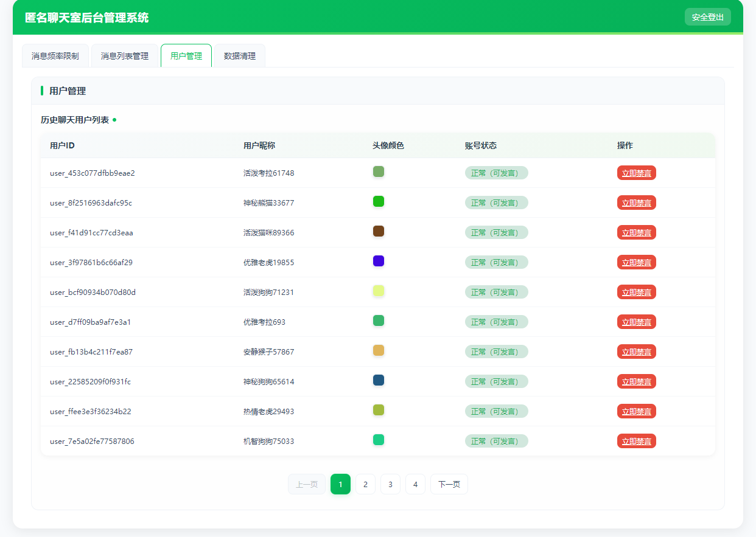Image resolution: width=756 pixels, height=537 pixels.
Task: Click 立即禁言 for 机智狗狗75033
Action: [x=636, y=441]
